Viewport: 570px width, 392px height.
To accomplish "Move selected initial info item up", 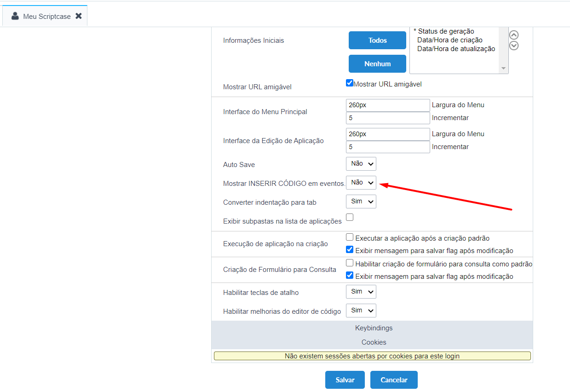I will click(x=514, y=35).
